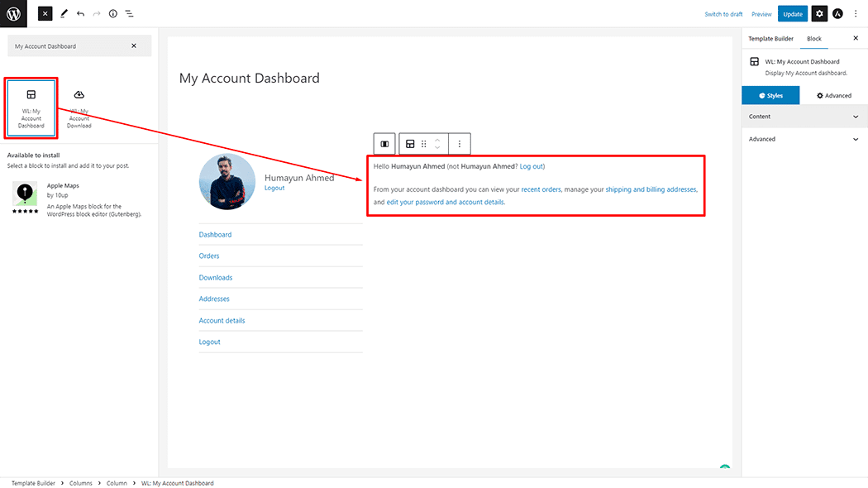Open the top-bar Options three-dot menu

click(x=856, y=14)
